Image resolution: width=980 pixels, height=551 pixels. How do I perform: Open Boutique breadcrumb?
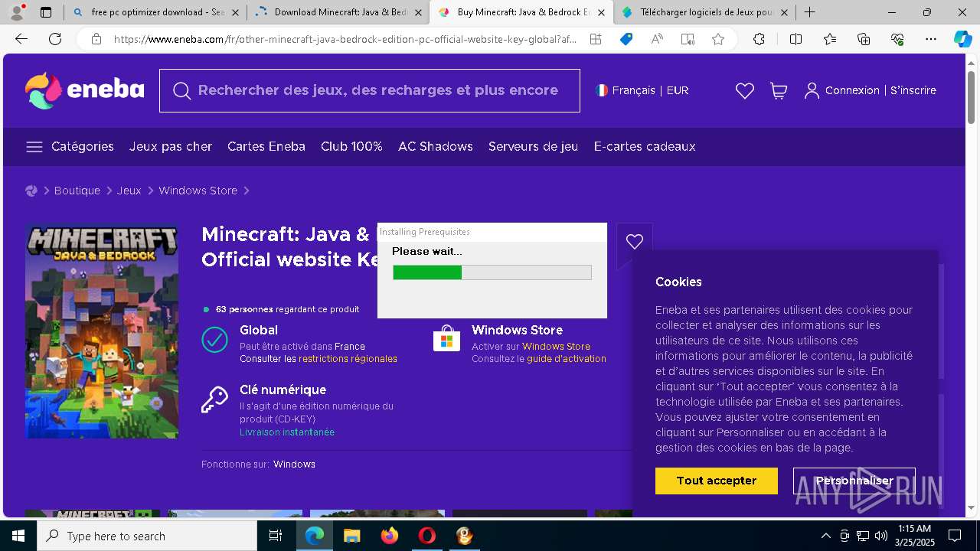click(x=77, y=191)
